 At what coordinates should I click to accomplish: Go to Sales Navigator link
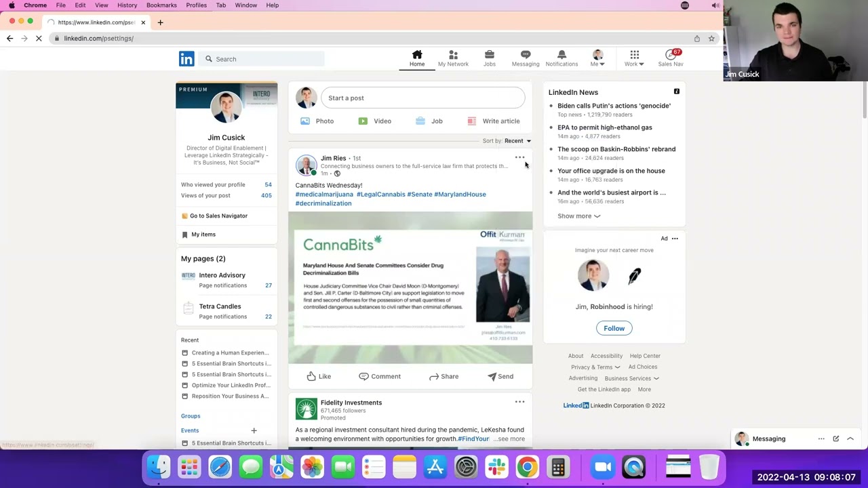click(214, 216)
